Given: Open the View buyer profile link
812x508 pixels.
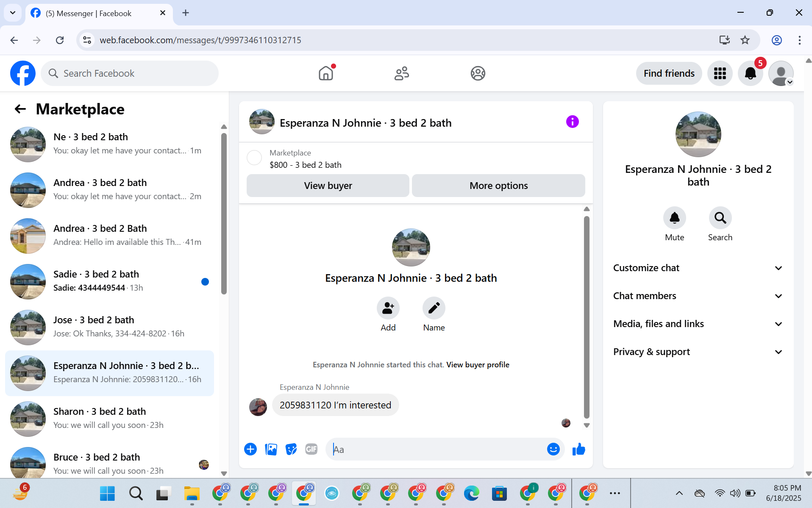Looking at the screenshot, I should [478, 365].
